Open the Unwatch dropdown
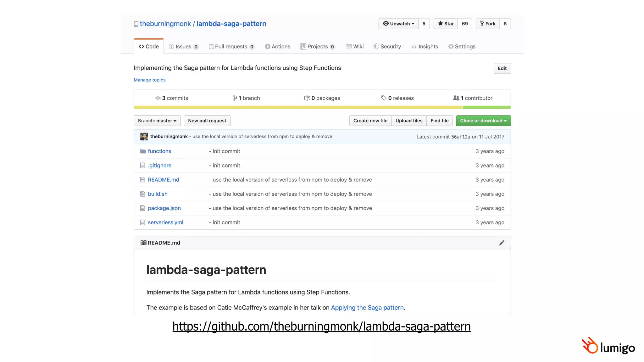This screenshot has height=362, width=644. pos(398,24)
